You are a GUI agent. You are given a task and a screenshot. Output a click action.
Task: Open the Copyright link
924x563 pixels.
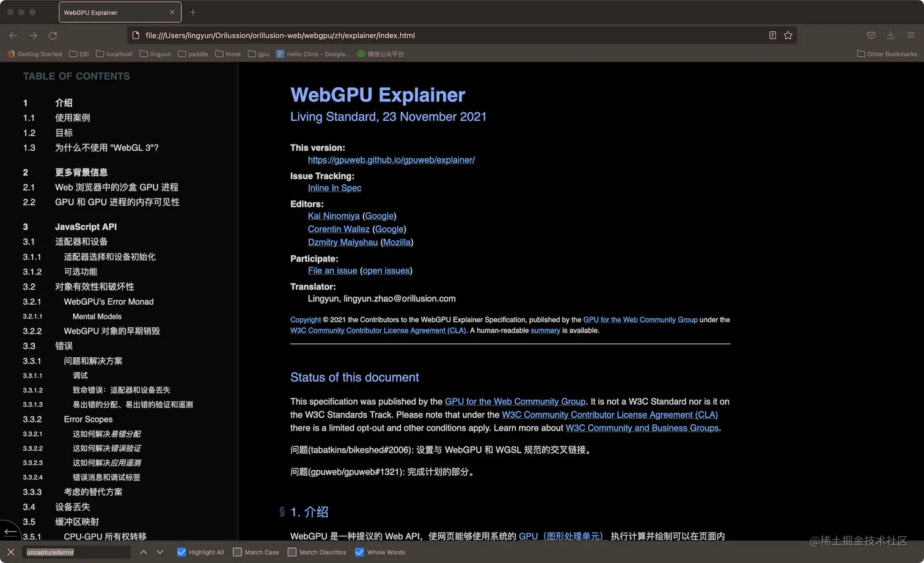pos(306,320)
